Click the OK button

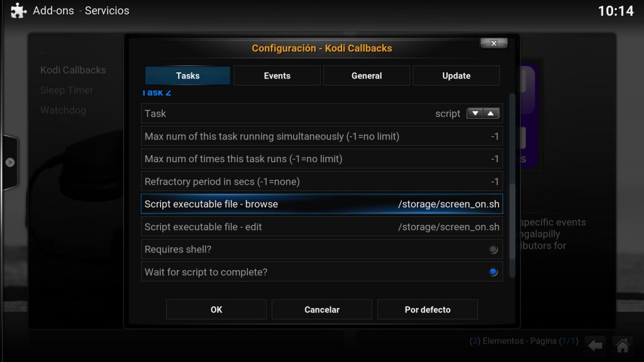pos(216,309)
